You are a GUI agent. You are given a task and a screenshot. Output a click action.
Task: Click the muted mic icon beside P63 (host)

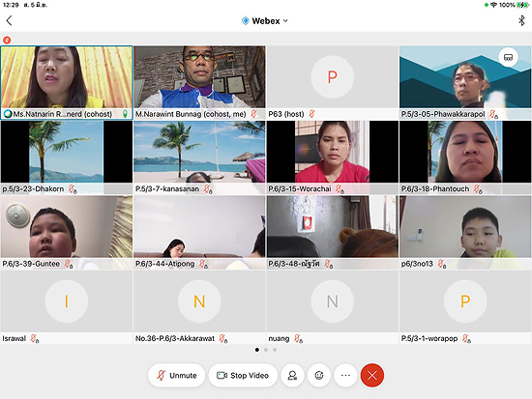[311, 114]
